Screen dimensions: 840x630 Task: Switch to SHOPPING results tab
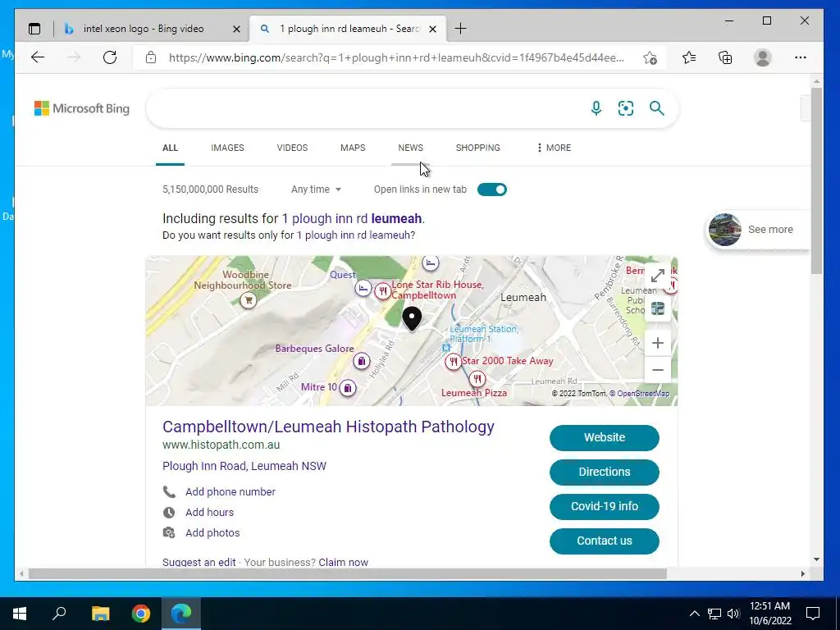click(478, 148)
